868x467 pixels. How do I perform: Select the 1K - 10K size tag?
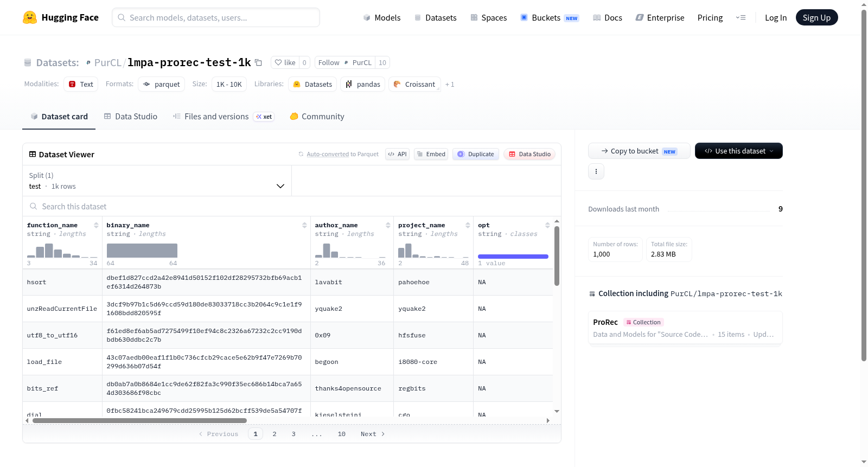coord(229,84)
